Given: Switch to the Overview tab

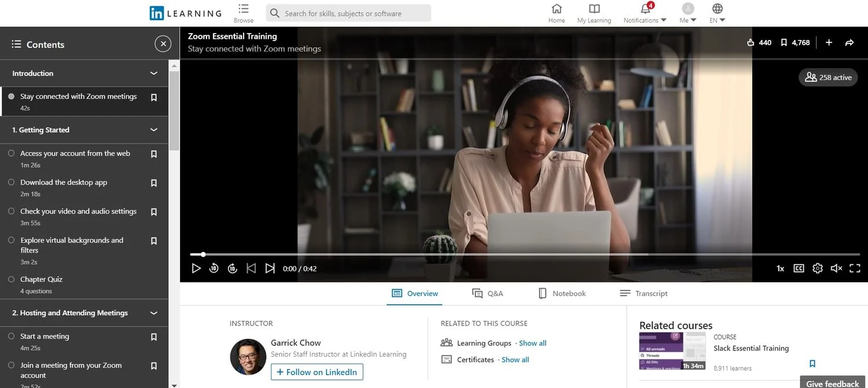Looking at the screenshot, I should click(x=415, y=294).
